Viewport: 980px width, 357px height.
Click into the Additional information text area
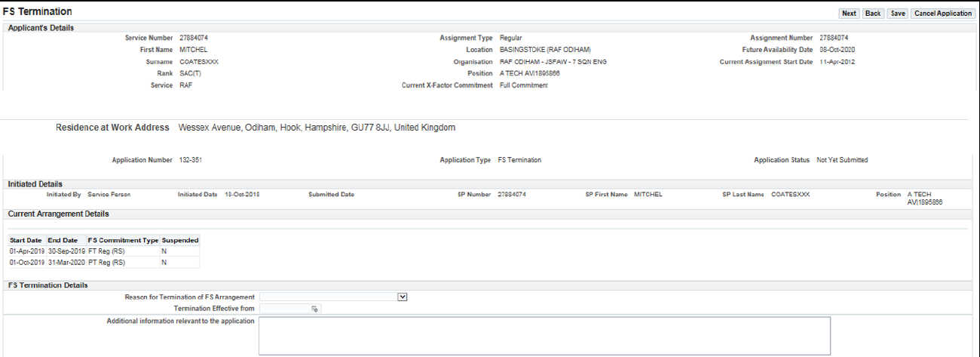(544, 335)
